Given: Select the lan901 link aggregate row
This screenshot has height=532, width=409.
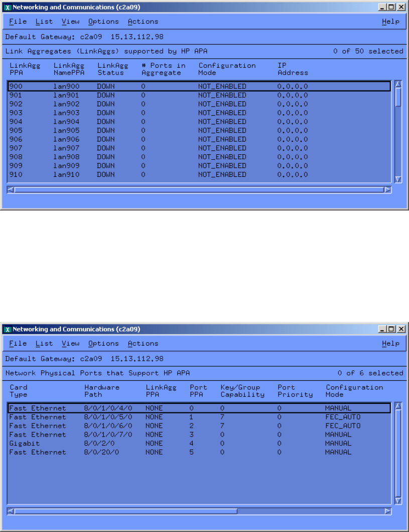Looking at the screenshot, I should click(199, 95).
